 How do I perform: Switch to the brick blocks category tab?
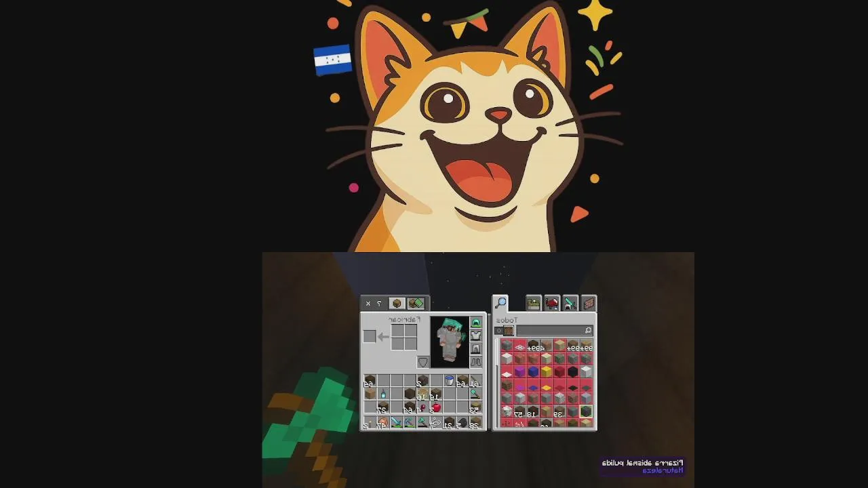[589, 303]
